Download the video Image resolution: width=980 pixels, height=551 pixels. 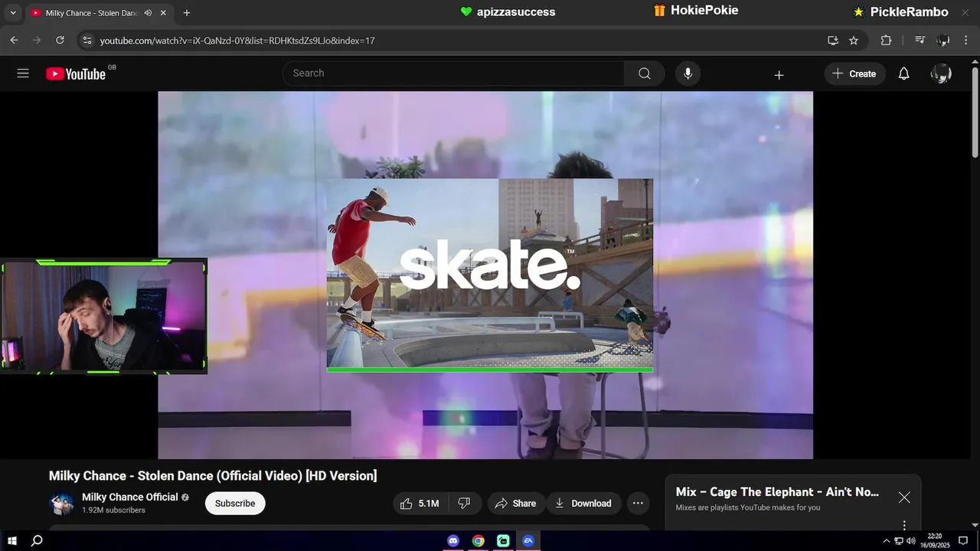click(x=583, y=504)
